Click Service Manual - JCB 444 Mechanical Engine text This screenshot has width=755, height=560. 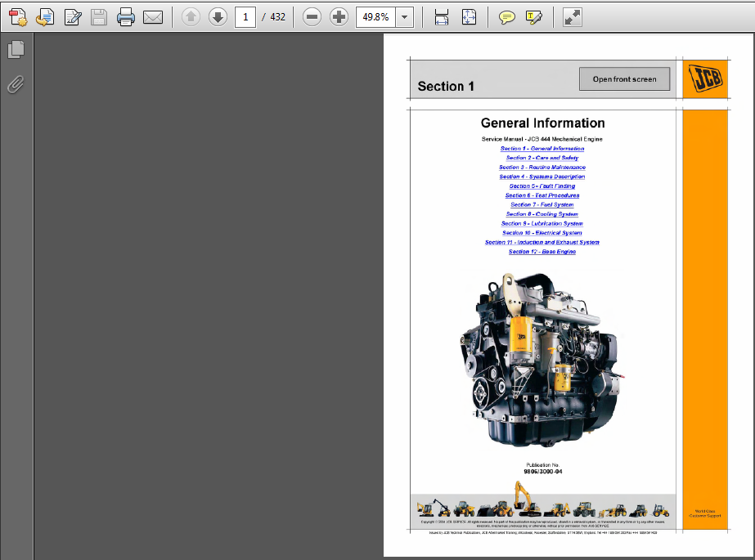[x=542, y=139]
